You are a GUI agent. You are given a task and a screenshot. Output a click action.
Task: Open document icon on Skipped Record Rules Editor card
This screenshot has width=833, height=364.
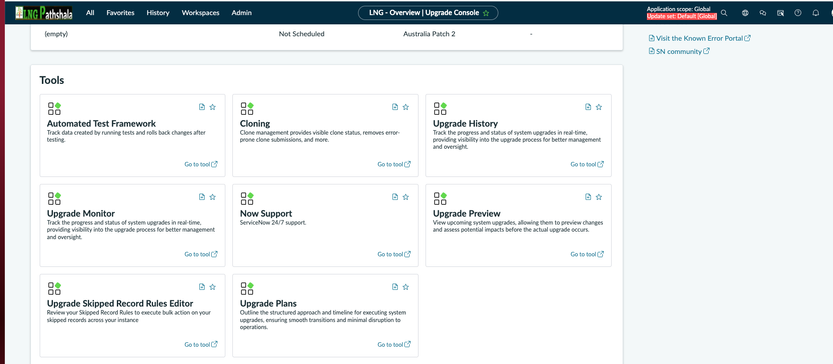click(202, 287)
